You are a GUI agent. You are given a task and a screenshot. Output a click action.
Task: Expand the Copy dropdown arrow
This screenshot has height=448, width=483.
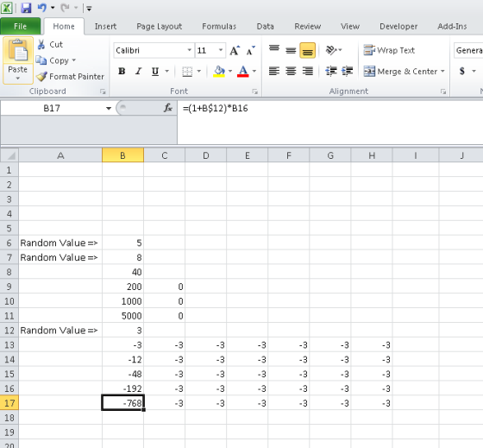(x=74, y=60)
